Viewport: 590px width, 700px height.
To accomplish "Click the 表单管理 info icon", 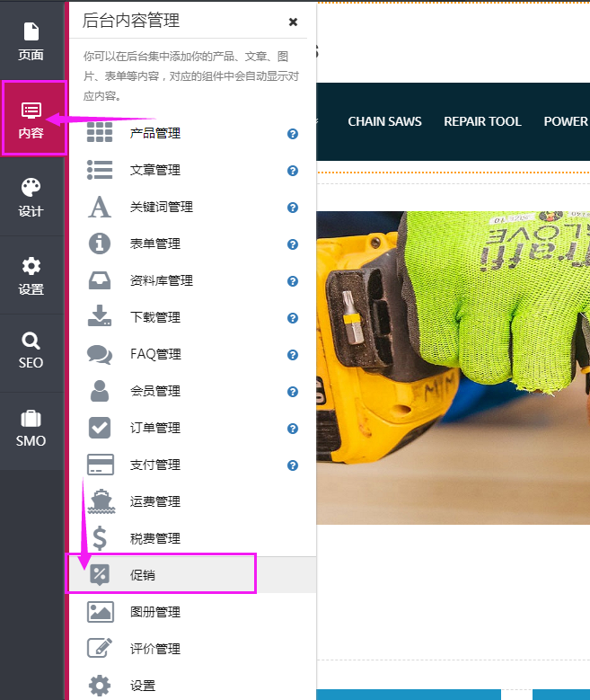I will [100, 244].
